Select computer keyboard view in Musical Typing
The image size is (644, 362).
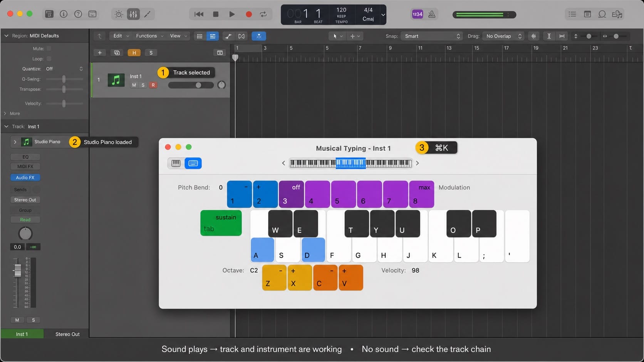[193, 163]
